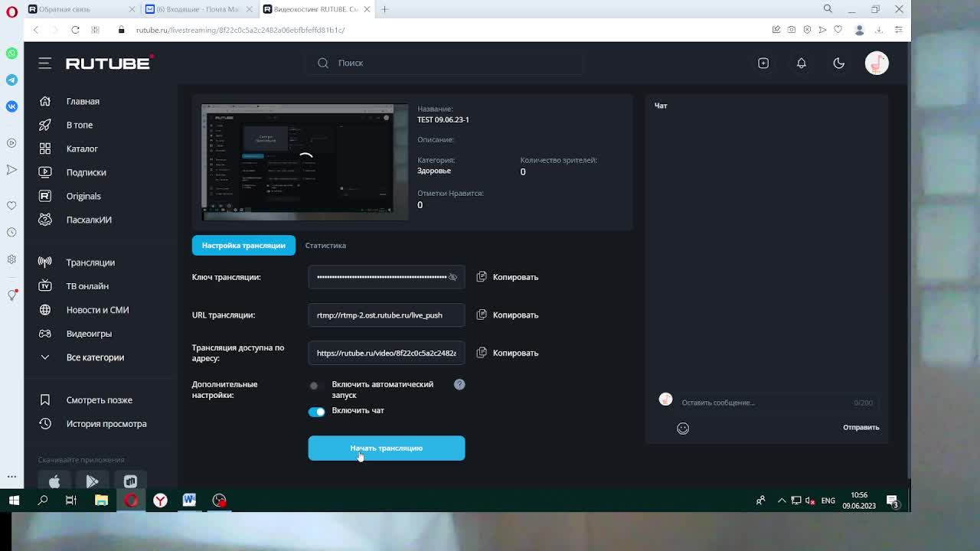Copy the Ключ трансляции value
The height and width of the screenshot is (551, 980).
508,277
